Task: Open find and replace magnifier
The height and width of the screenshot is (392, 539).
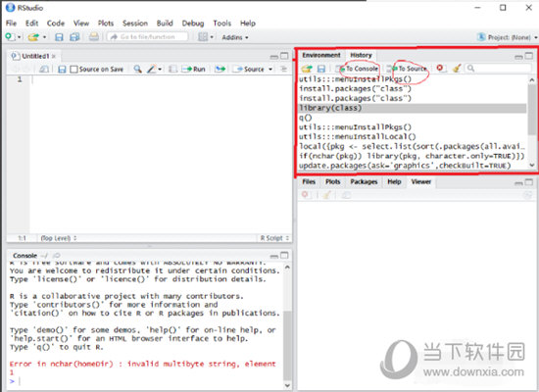Action: click(x=137, y=70)
